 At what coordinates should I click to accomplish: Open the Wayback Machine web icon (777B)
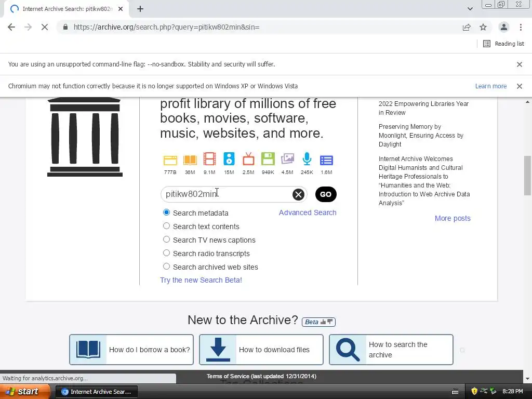point(170,160)
